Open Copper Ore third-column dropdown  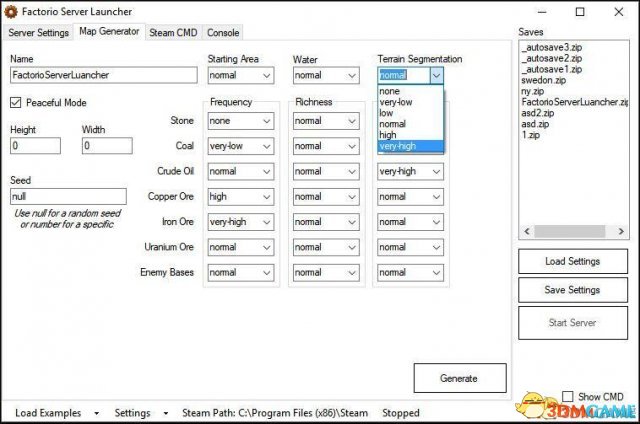point(410,197)
